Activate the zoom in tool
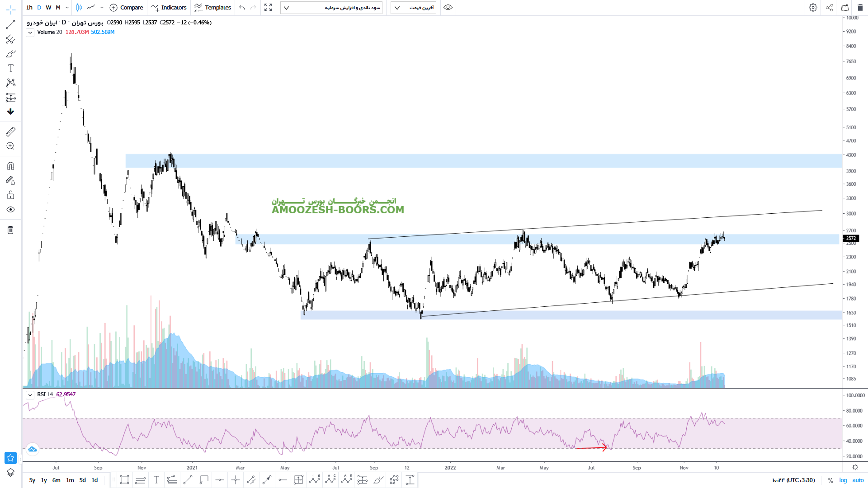The width and height of the screenshot is (868, 488). [10, 146]
